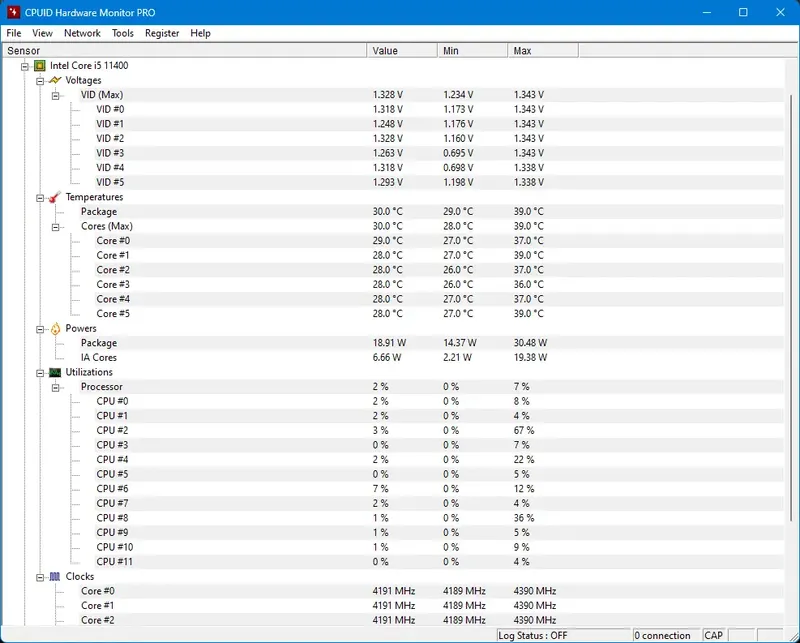Collapse the Cores (Max) node

pos(56,227)
